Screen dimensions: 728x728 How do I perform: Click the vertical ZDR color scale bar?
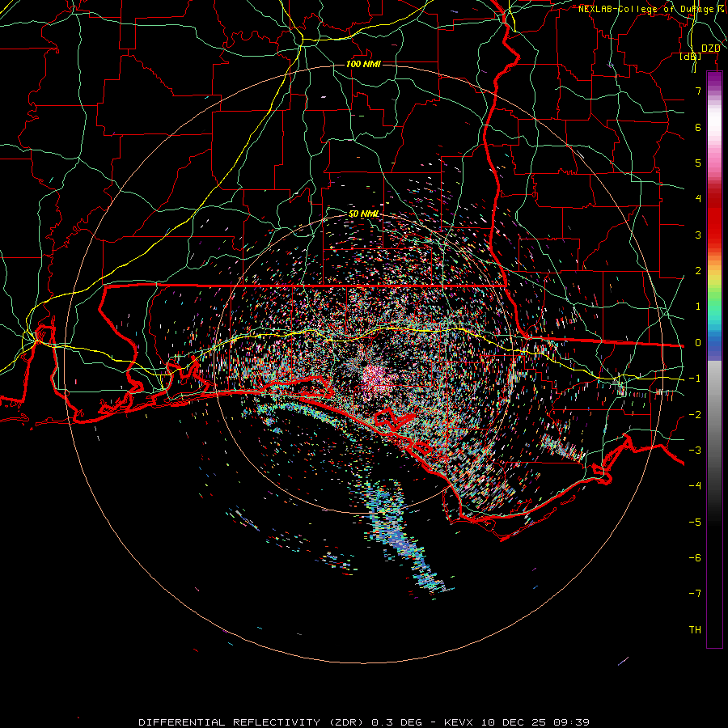[x=714, y=360]
